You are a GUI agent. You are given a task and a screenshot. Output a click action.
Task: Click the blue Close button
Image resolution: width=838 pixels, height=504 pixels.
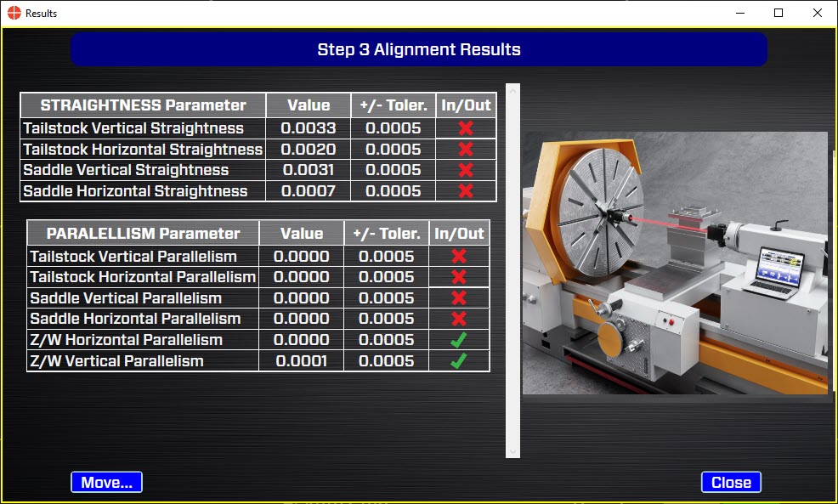tap(731, 482)
